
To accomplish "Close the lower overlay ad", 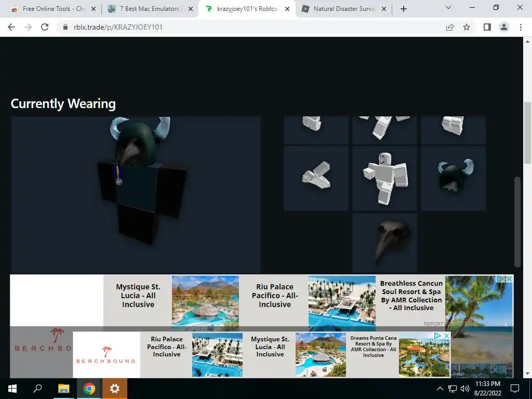I will (x=446, y=336).
